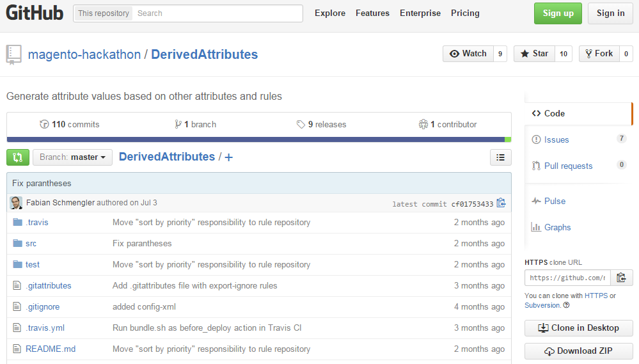
Task: Open Subversion help question mark icon
Action: [x=566, y=305]
